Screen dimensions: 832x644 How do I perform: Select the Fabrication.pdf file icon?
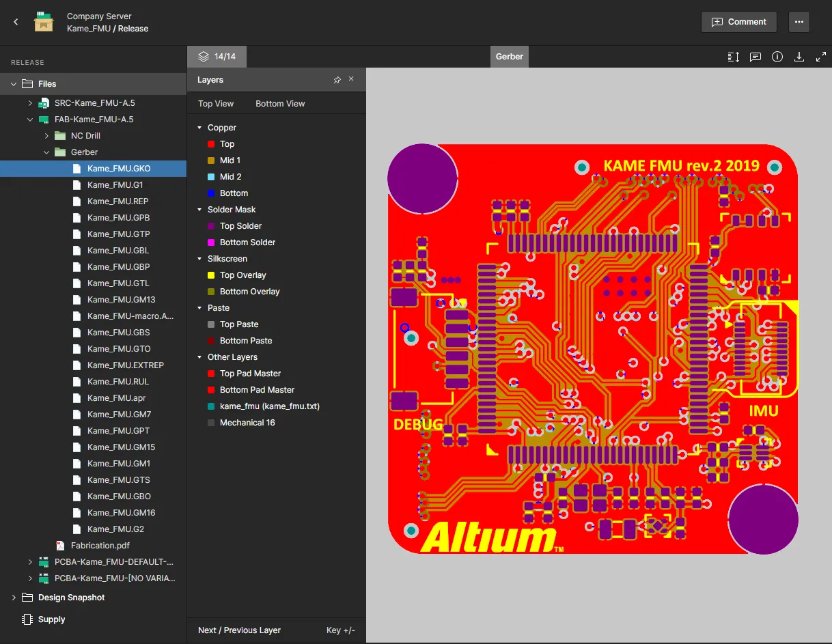click(x=61, y=546)
